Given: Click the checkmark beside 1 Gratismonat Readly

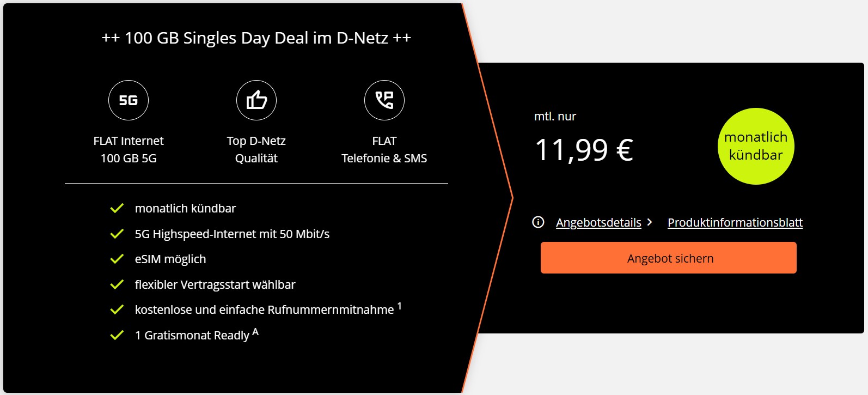Looking at the screenshot, I should (117, 336).
